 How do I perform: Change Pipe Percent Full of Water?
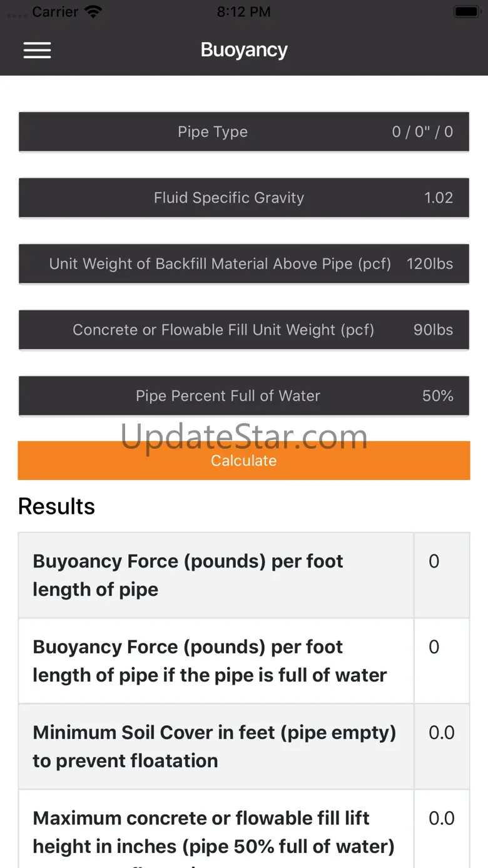click(x=243, y=396)
